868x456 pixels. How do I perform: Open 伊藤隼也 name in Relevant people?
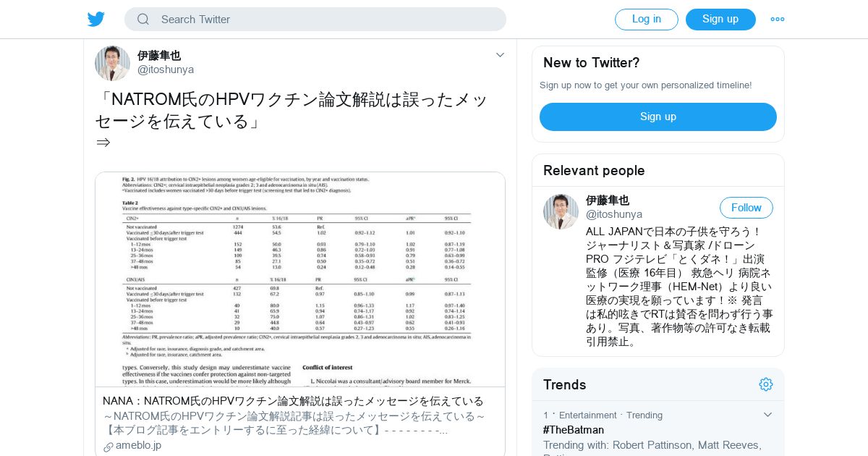pyautogui.click(x=608, y=200)
